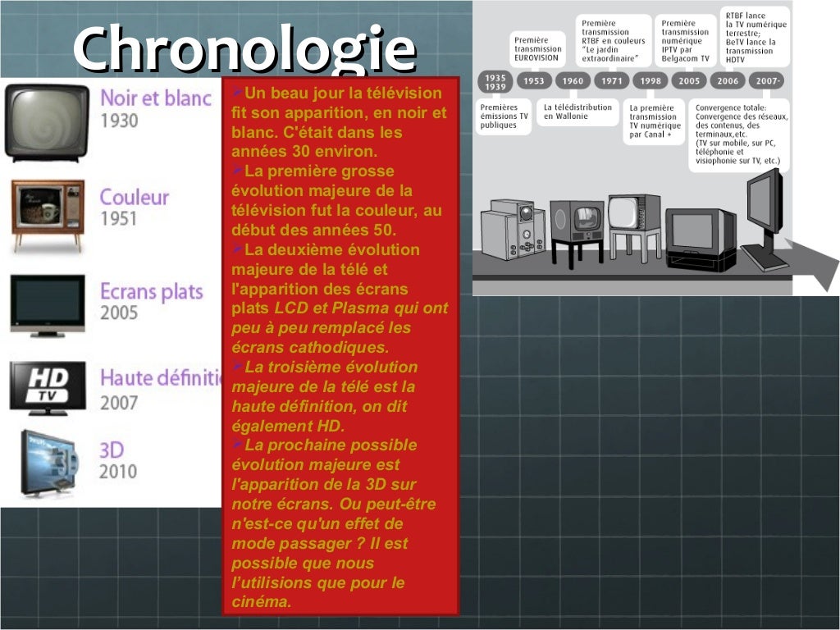Click the bullet arrow before 'La troisième évolution'
Viewport: 840px width, 630px height.
tap(237, 366)
